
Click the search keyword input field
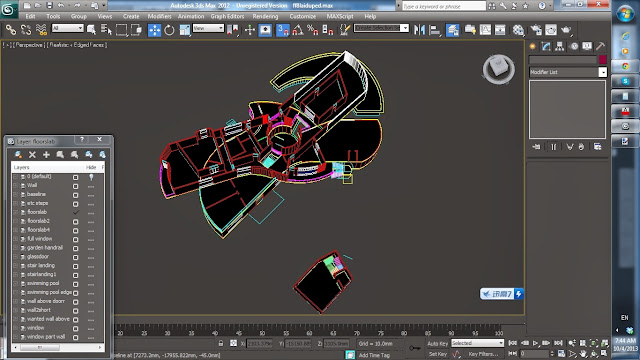(444, 6)
